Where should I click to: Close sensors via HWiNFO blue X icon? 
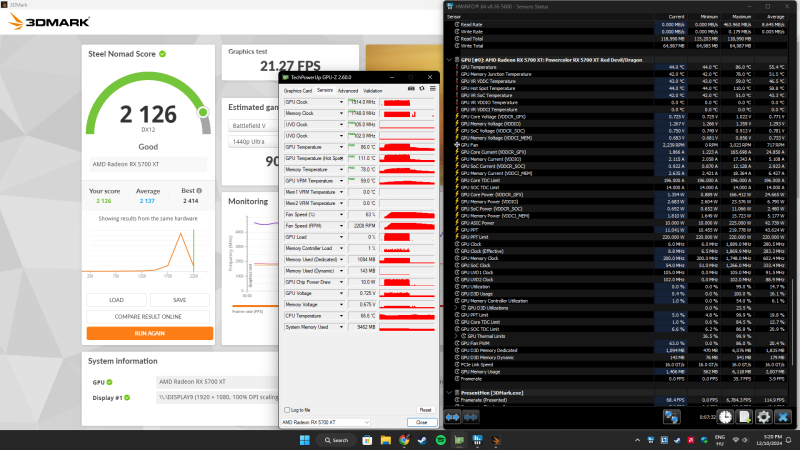(x=783, y=417)
